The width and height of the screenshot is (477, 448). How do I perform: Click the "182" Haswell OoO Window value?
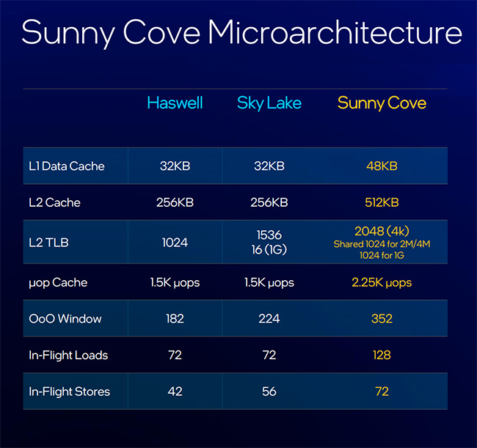tap(175, 318)
